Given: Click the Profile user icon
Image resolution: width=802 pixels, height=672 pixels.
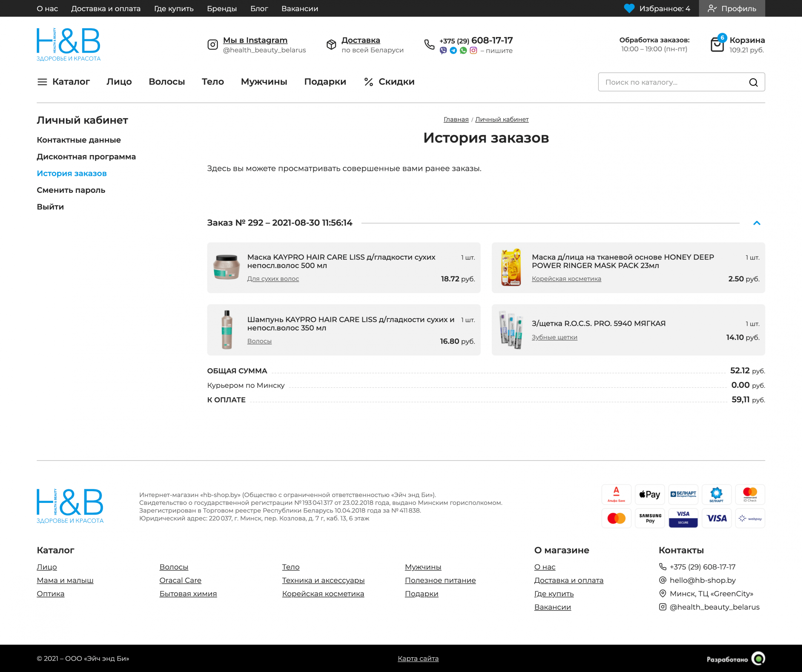Looking at the screenshot, I should 712,8.
